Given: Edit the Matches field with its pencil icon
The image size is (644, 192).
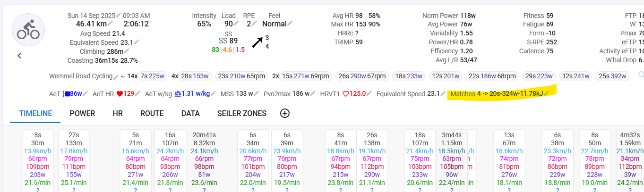Looking at the screenshot, I should point(547,94).
